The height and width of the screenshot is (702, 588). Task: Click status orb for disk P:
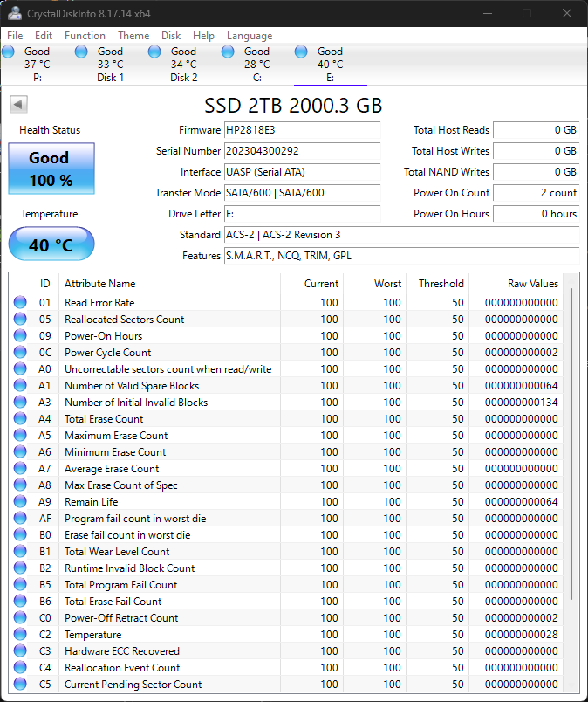point(9,52)
